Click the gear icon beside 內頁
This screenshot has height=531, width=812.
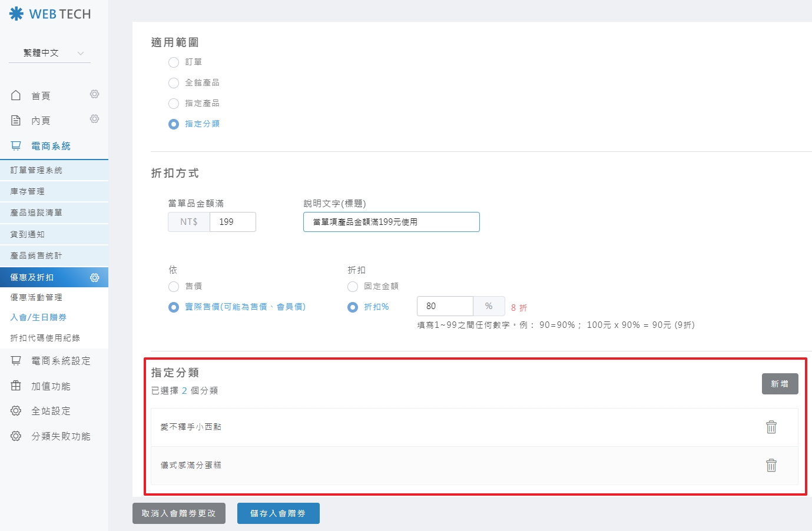(94, 119)
